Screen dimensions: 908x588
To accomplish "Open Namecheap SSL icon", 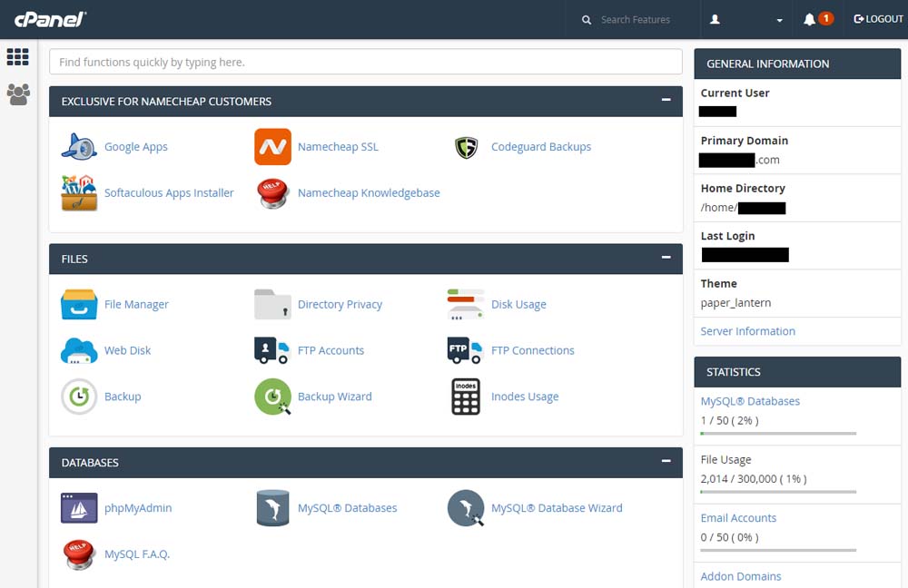I will tap(272, 146).
